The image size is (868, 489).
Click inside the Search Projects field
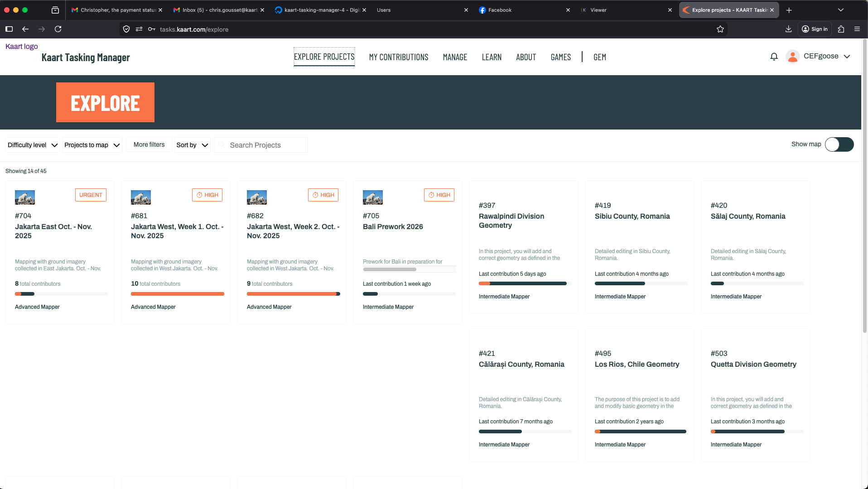pos(261,145)
